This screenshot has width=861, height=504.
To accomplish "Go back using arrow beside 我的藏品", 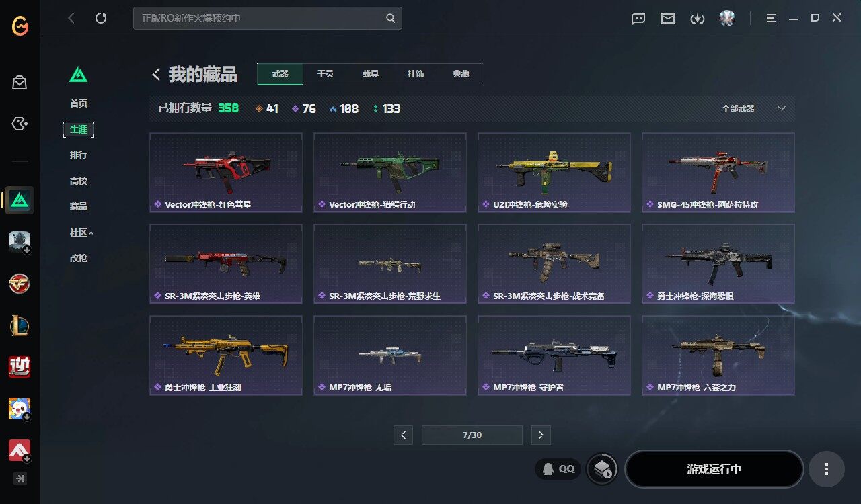I will (x=156, y=75).
